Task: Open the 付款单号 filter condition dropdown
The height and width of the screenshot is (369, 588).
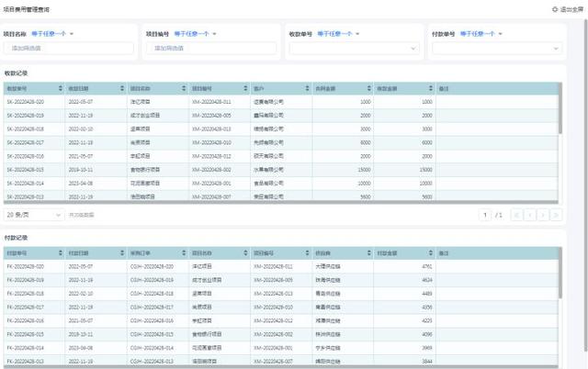Action: (480, 34)
